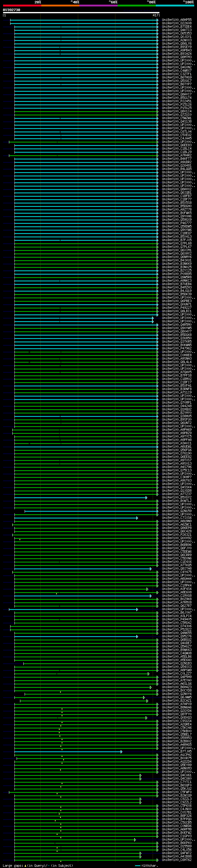Screen dimensions: 197x868
Task: Click the UniRef100_P22451 entry
Action: point(176,101)
